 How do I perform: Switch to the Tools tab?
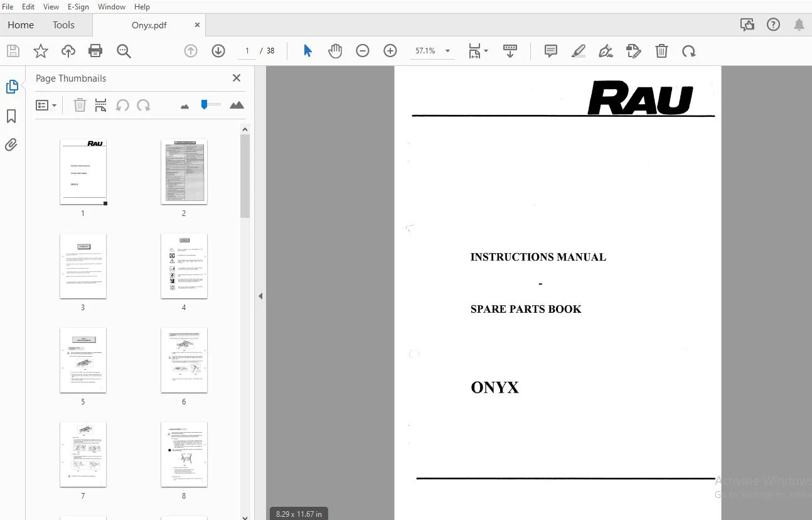(x=63, y=25)
